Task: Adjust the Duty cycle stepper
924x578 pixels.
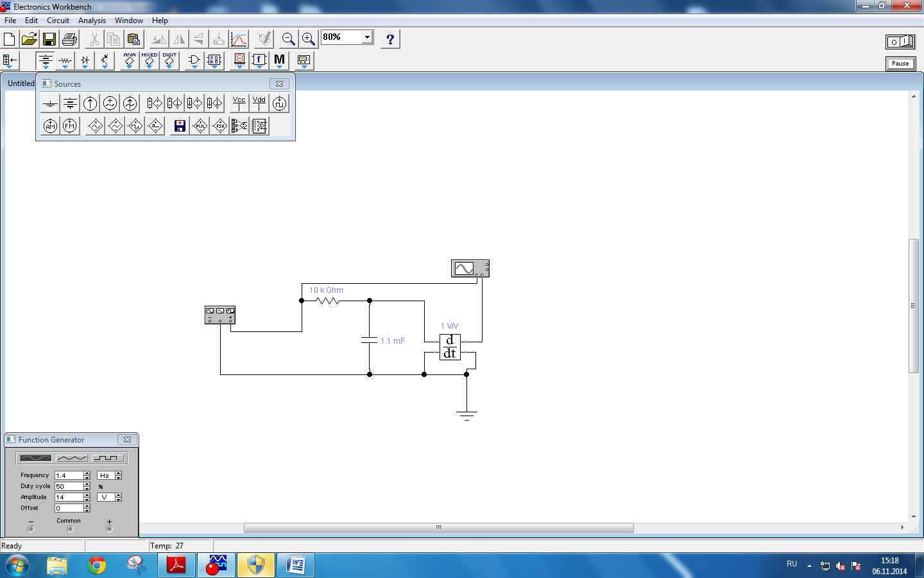Action: [x=87, y=486]
